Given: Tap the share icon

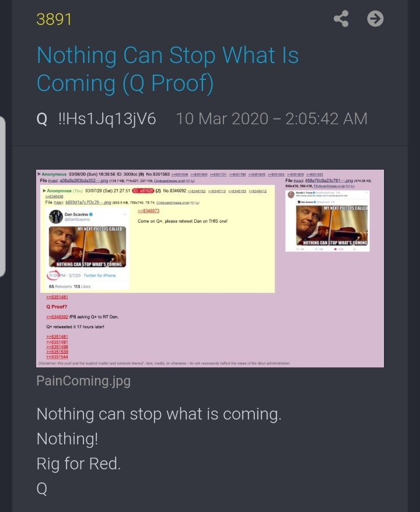Looking at the screenshot, I should click(x=341, y=19).
